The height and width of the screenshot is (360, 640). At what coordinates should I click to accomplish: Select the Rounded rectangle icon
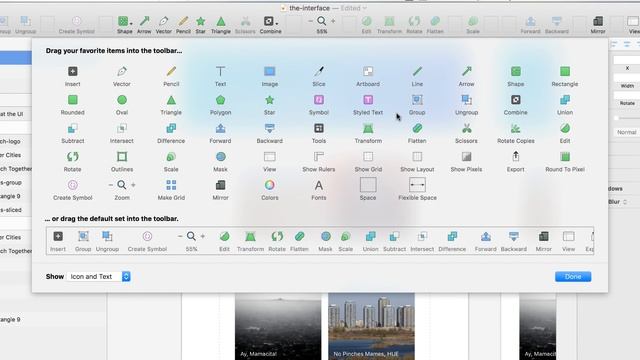72,100
